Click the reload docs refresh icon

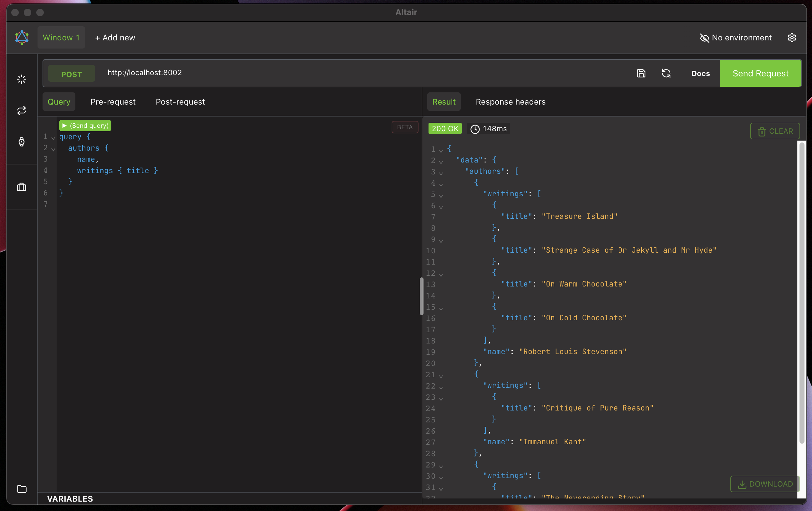coord(666,73)
